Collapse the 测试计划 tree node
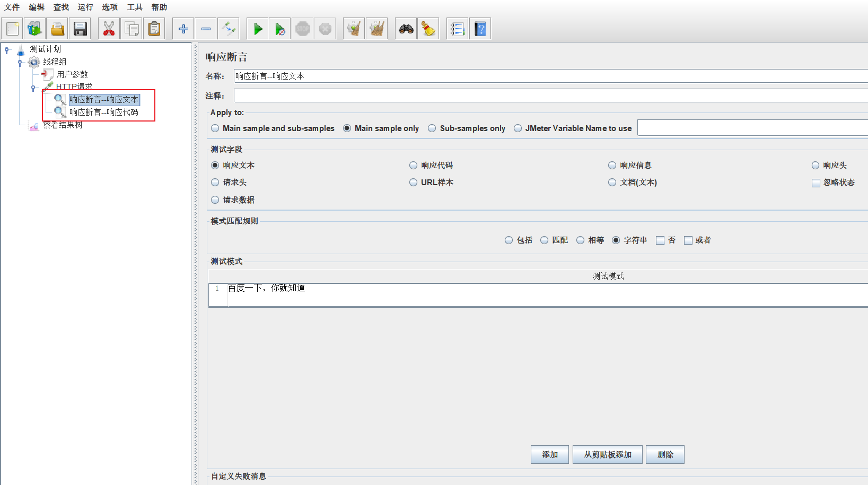This screenshot has width=868, height=485. (x=7, y=50)
